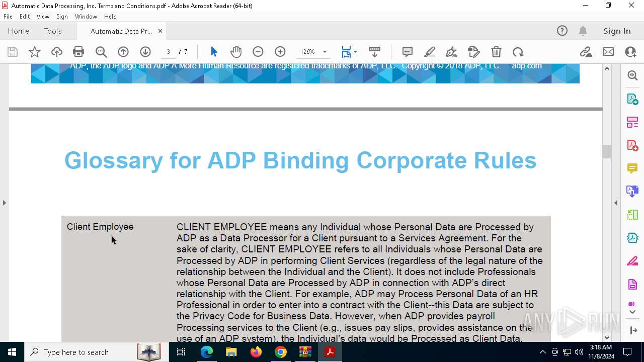
Task: Open the Sign pen tool
Action: [452, 52]
